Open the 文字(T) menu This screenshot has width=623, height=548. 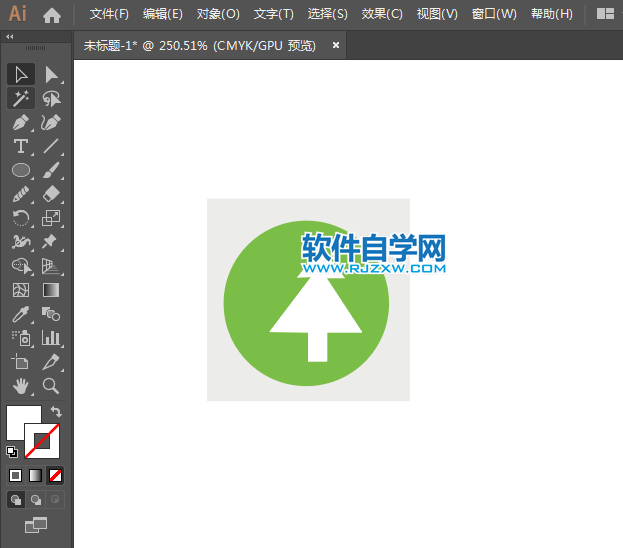click(x=274, y=14)
